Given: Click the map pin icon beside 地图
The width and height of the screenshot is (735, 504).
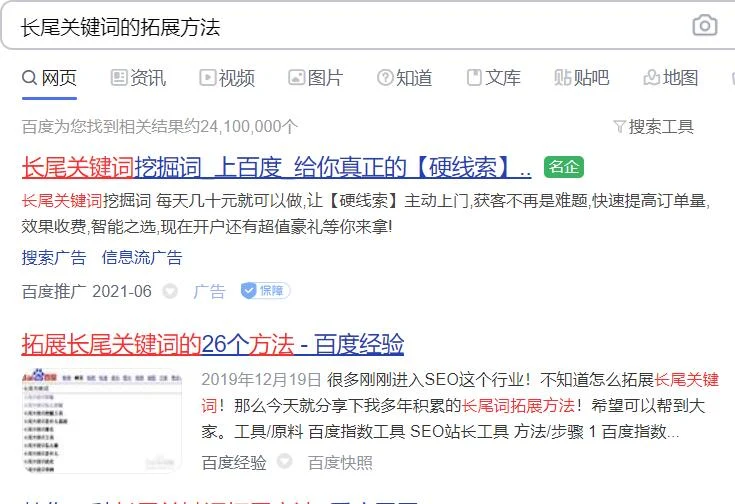Looking at the screenshot, I should 652,77.
